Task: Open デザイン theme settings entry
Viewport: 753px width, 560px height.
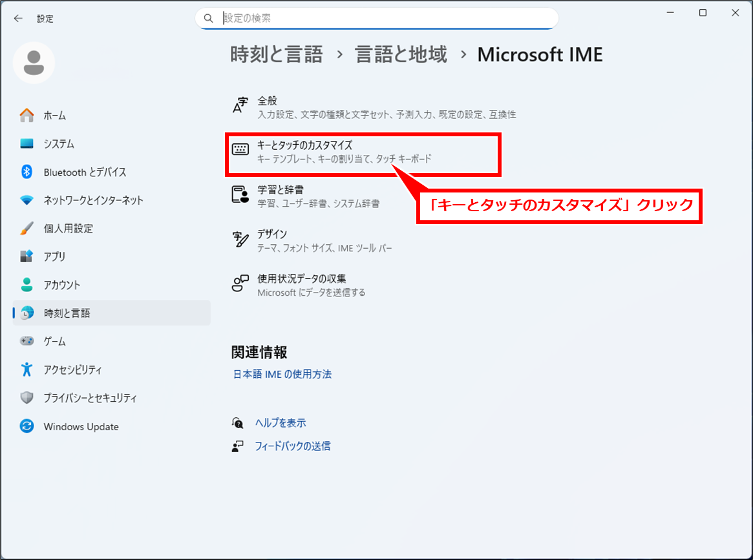Action: point(272,234)
